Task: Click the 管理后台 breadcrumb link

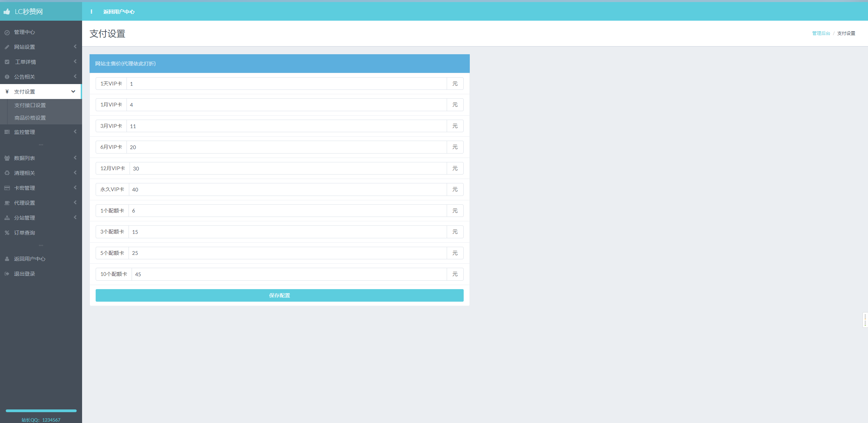Action: tap(821, 33)
